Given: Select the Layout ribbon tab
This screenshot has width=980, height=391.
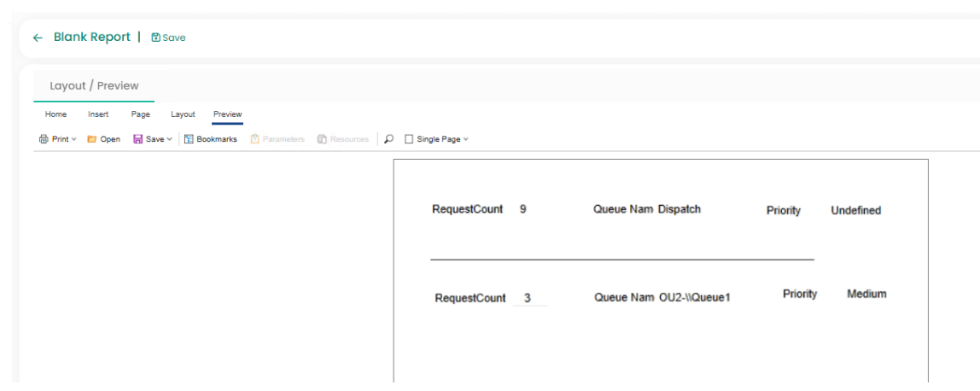Looking at the screenshot, I should tap(183, 114).
